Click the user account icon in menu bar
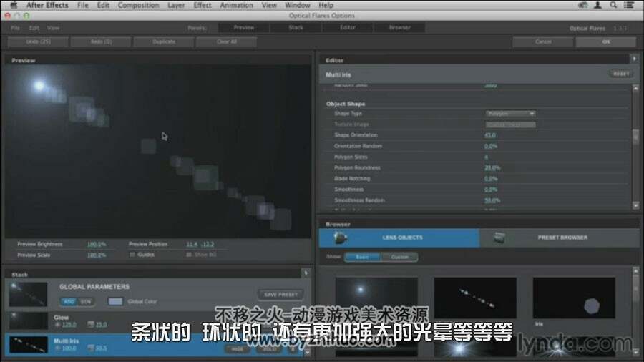Image resolution: width=644 pixels, height=362 pixels. pos(597,5)
